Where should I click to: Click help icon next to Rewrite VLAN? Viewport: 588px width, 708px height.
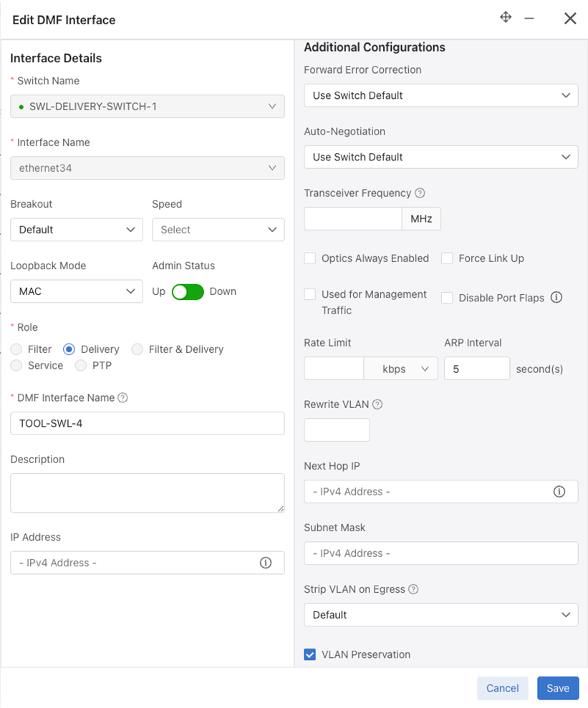377,404
